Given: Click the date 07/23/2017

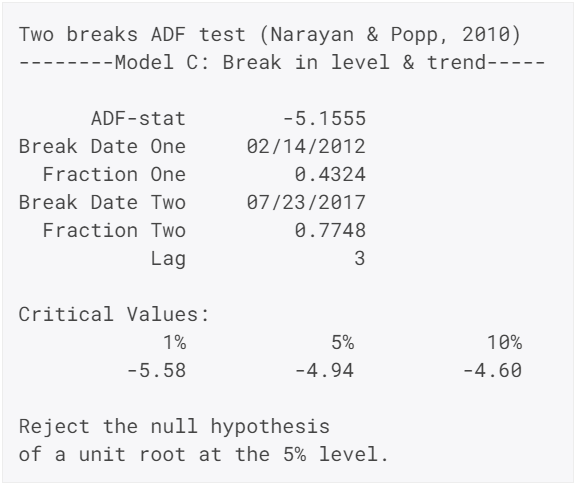Looking at the screenshot, I should pos(306,202).
